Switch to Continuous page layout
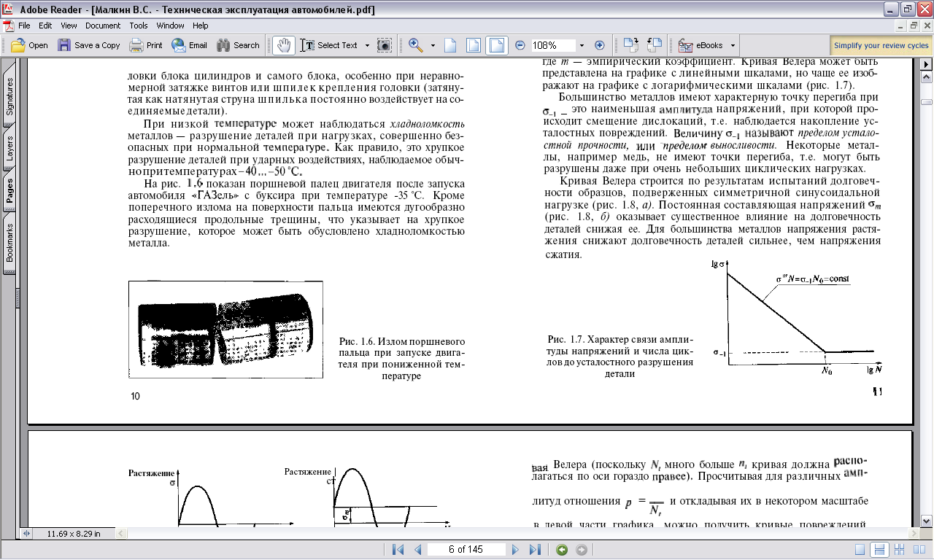The width and height of the screenshot is (934, 560). click(879, 550)
